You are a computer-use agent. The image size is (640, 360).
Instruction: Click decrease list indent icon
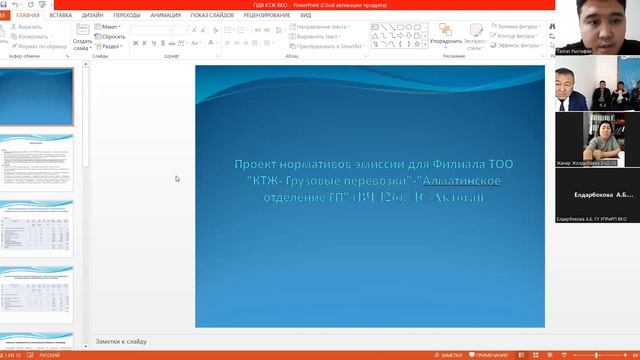pyautogui.click(x=258, y=30)
